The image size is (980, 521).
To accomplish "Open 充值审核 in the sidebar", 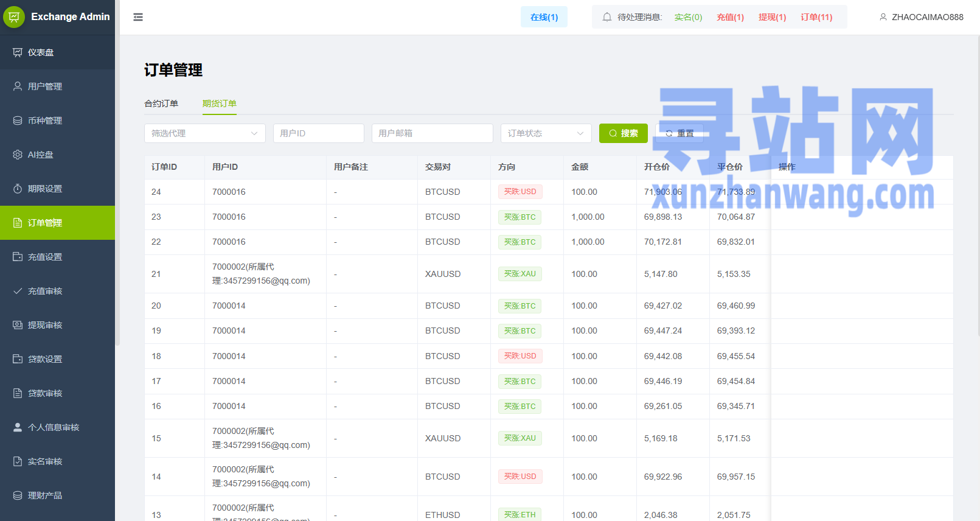I will [57, 291].
